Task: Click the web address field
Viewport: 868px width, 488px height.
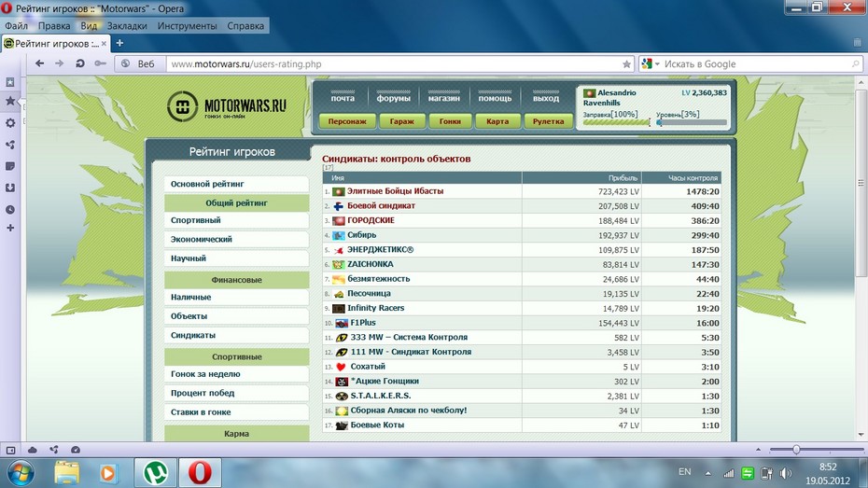Action: [x=393, y=64]
